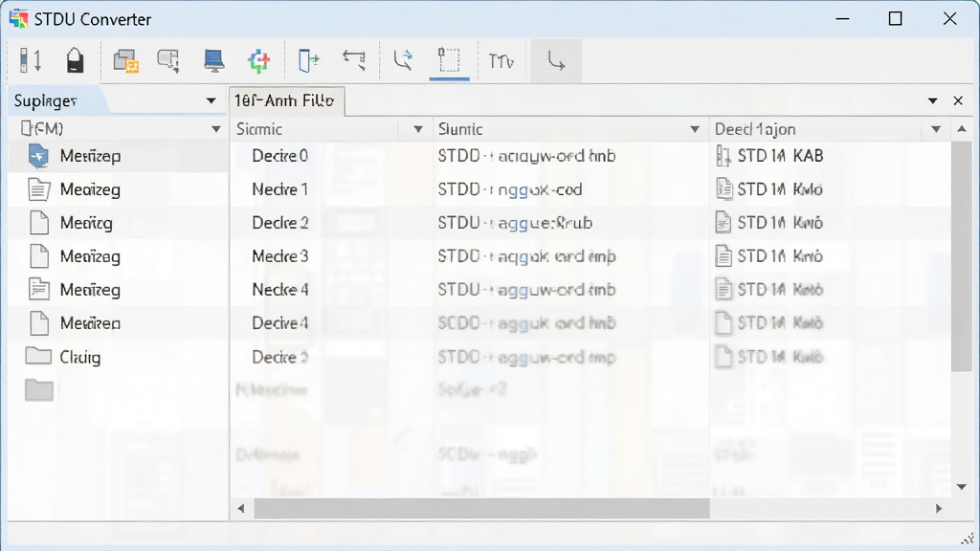Screen dimensions: 980x551
Task: Click the folder icon next to Claiig
Action: coord(38,356)
